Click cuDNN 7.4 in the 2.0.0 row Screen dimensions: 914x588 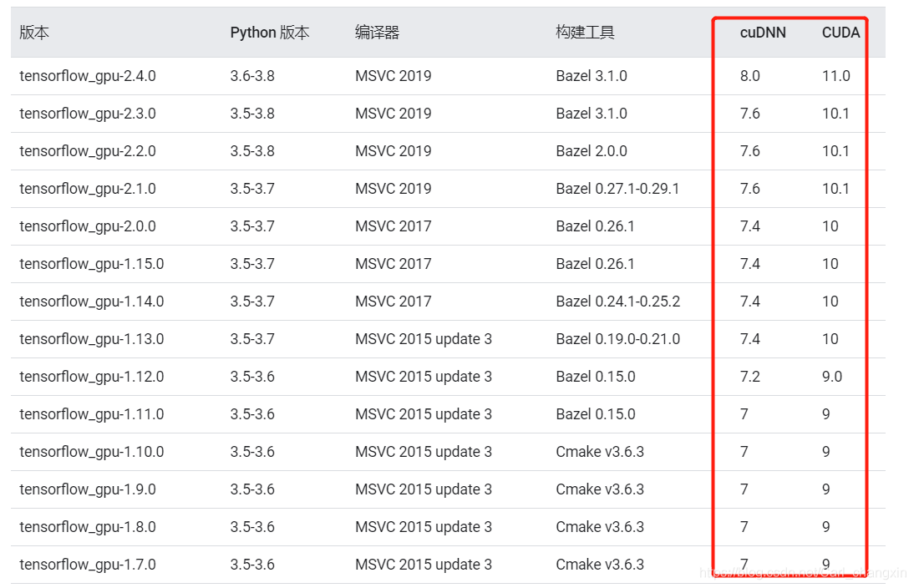(749, 226)
